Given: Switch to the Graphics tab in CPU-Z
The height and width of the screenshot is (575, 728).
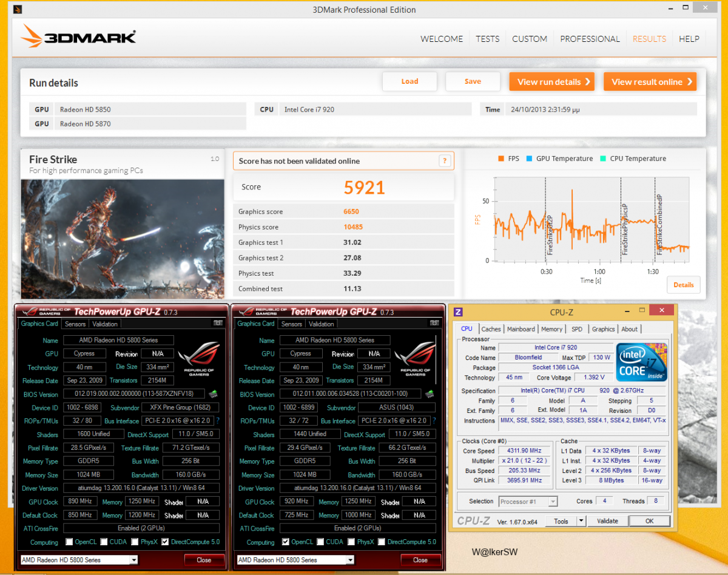Looking at the screenshot, I should 604,329.
